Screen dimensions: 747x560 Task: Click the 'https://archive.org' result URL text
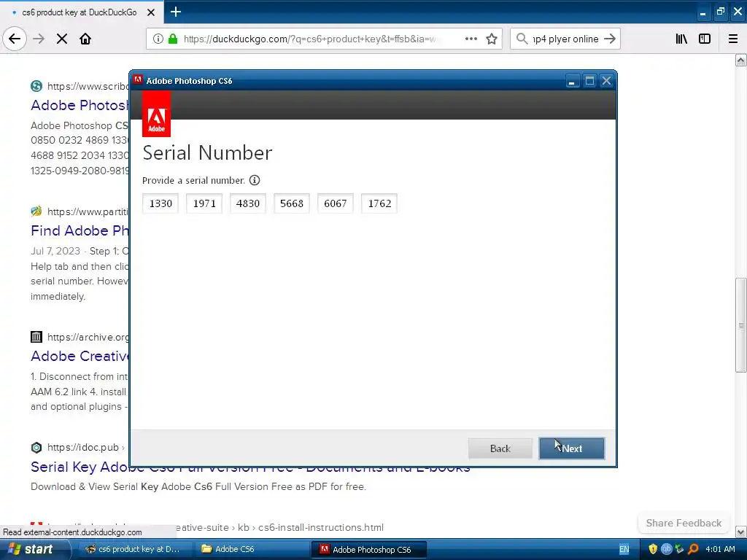(88, 337)
